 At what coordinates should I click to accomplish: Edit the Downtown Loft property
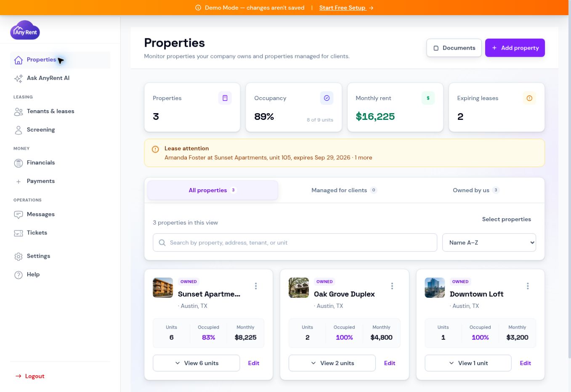(526, 363)
